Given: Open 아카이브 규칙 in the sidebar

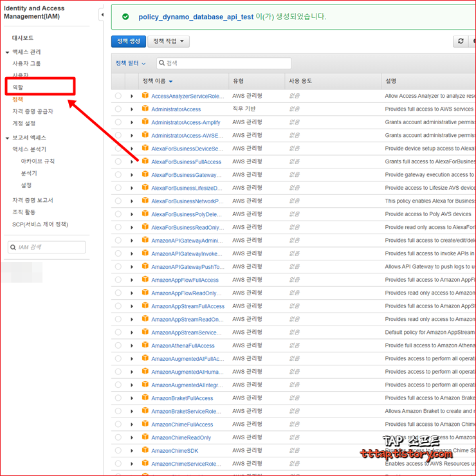Looking at the screenshot, I should [x=38, y=161].
